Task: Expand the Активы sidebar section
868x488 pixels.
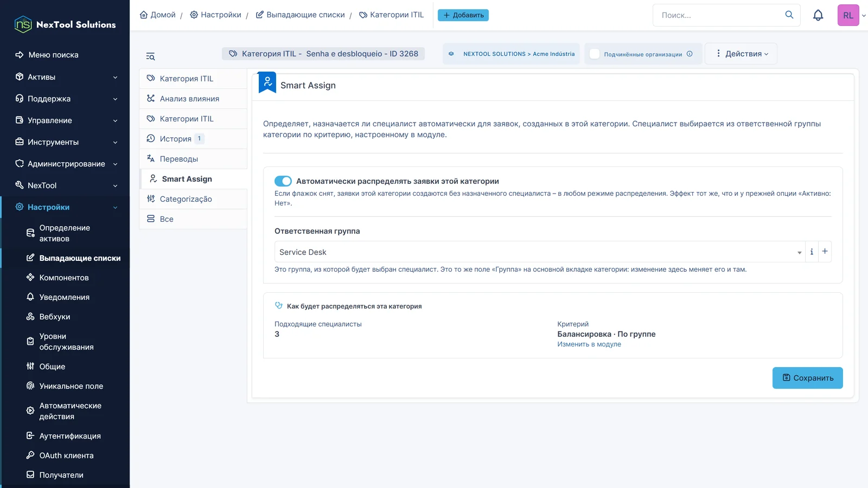Action: 65,77
